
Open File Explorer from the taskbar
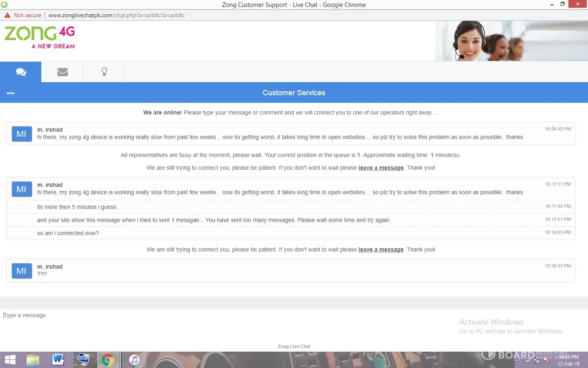(x=33, y=360)
